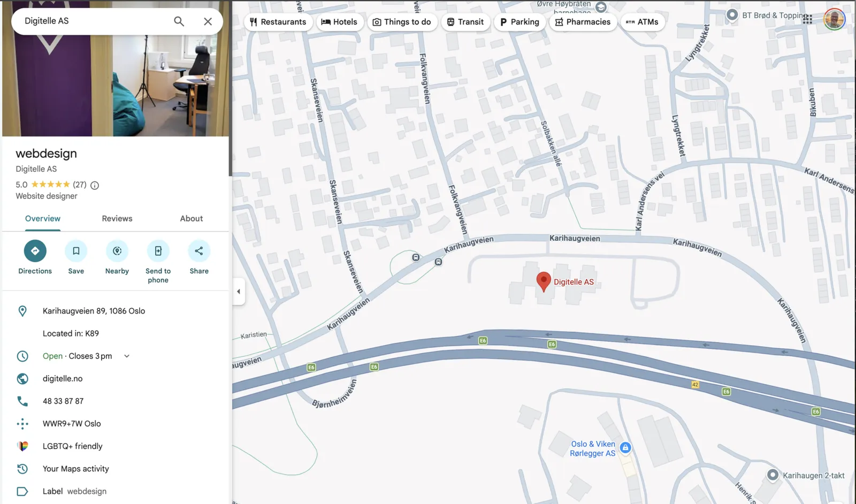Select the ATMs chip
The image size is (856, 504).
pos(642,22)
